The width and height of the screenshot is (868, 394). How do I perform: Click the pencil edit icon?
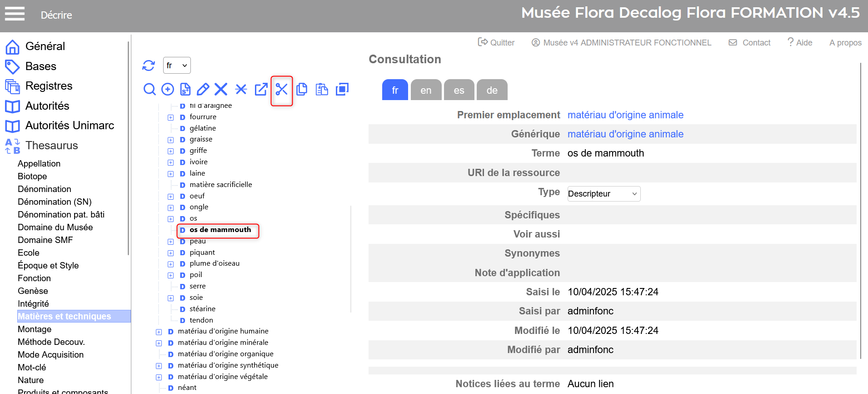pos(203,89)
